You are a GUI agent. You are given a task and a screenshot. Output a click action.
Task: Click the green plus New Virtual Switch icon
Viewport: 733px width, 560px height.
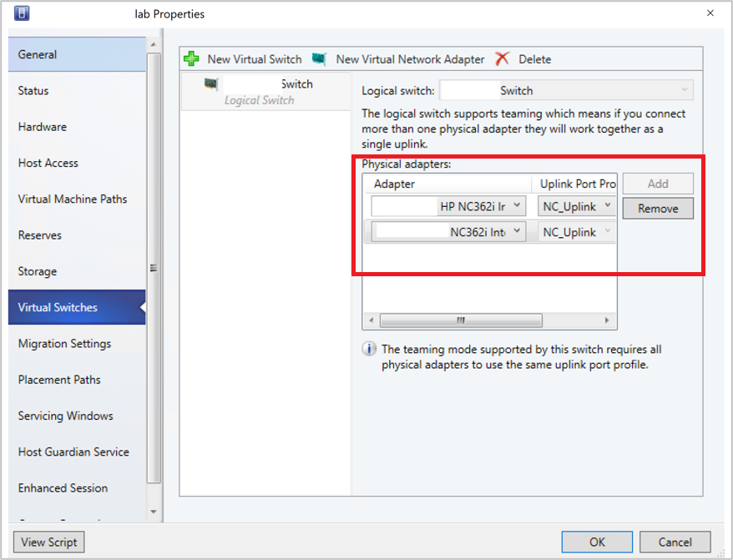[x=191, y=59]
